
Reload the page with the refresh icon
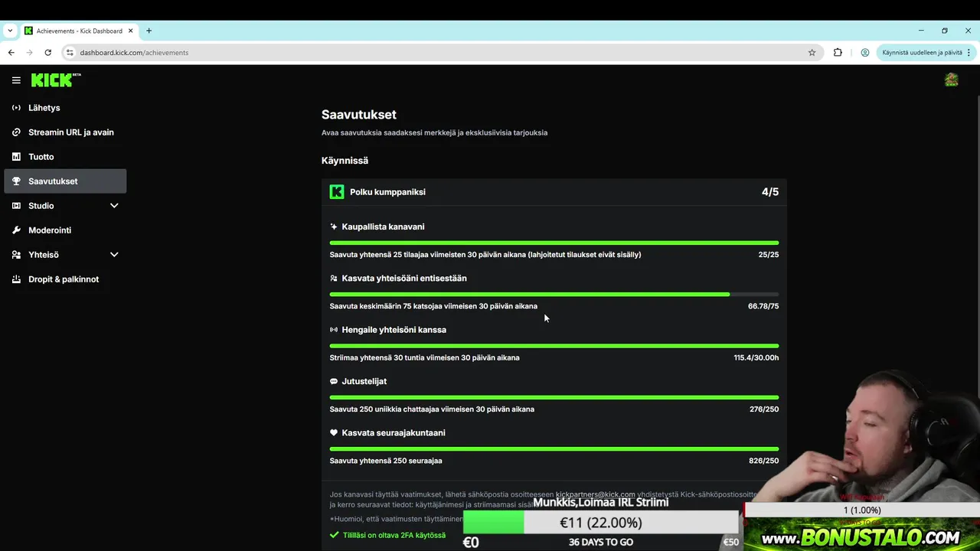[x=47, y=53]
